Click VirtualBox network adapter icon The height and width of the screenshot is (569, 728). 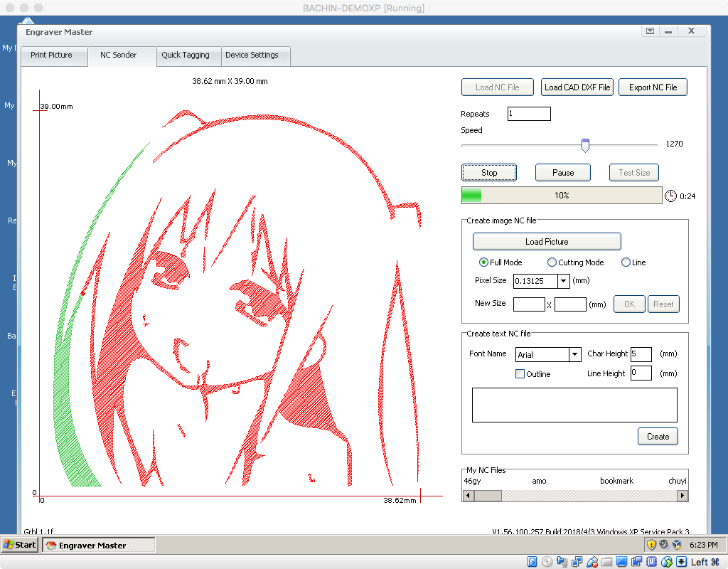[577, 562]
